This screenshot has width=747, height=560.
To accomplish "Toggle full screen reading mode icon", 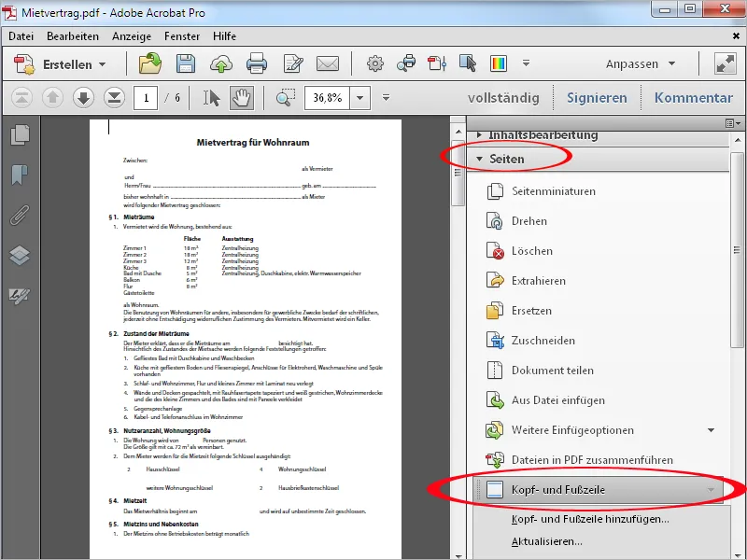I will click(726, 63).
